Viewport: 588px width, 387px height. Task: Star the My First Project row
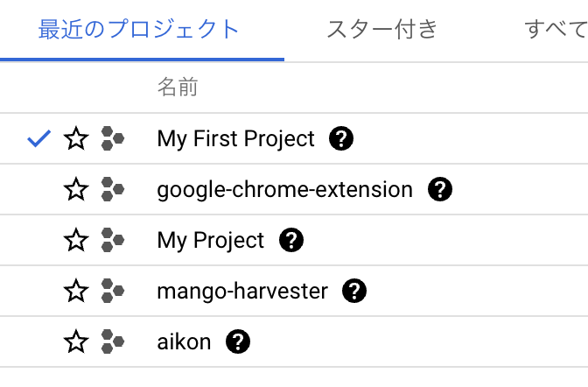pos(76,138)
